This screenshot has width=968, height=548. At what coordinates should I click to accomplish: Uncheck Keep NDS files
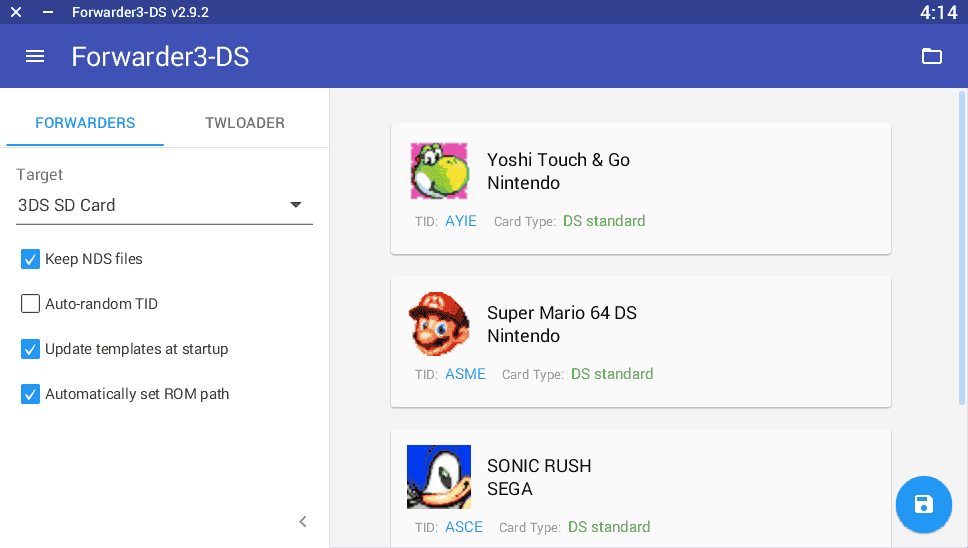pos(30,259)
